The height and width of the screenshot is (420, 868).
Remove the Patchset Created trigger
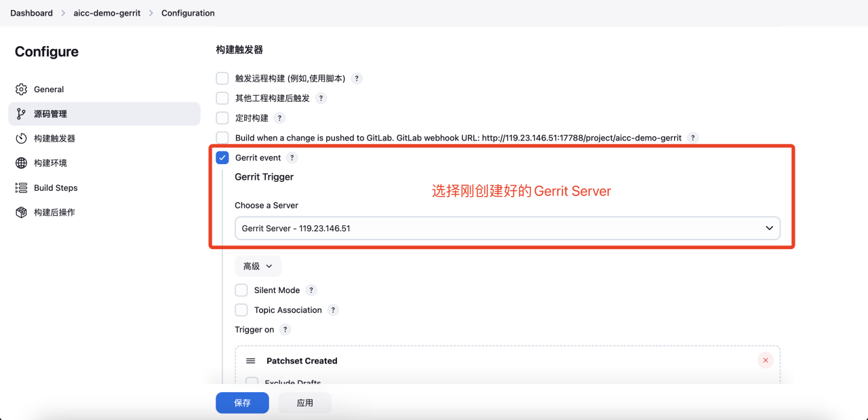click(766, 360)
